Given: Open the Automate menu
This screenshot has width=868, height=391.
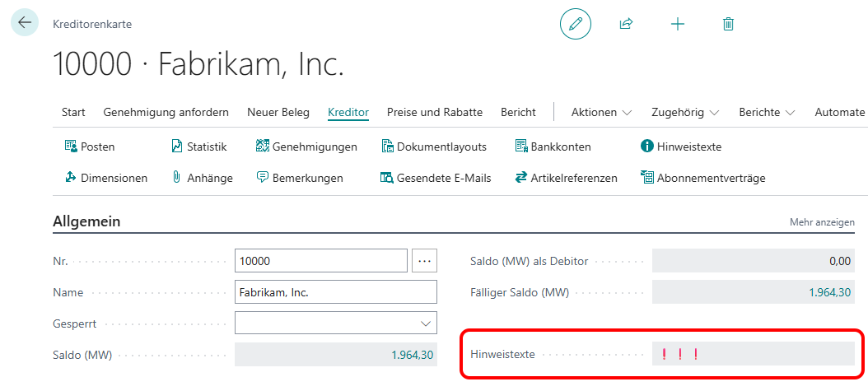Looking at the screenshot, I should click(x=840, y=112).
